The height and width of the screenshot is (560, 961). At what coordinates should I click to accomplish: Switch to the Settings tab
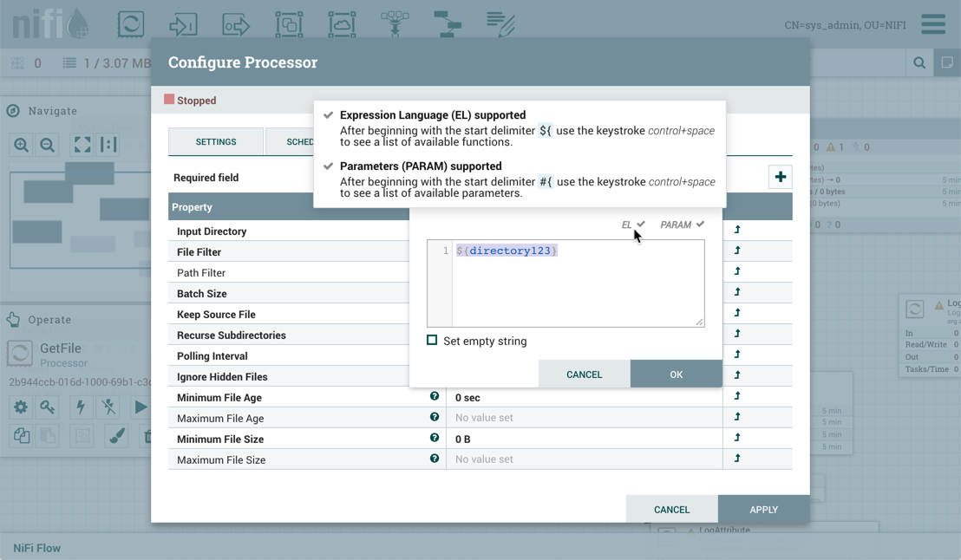click(216, 142)
